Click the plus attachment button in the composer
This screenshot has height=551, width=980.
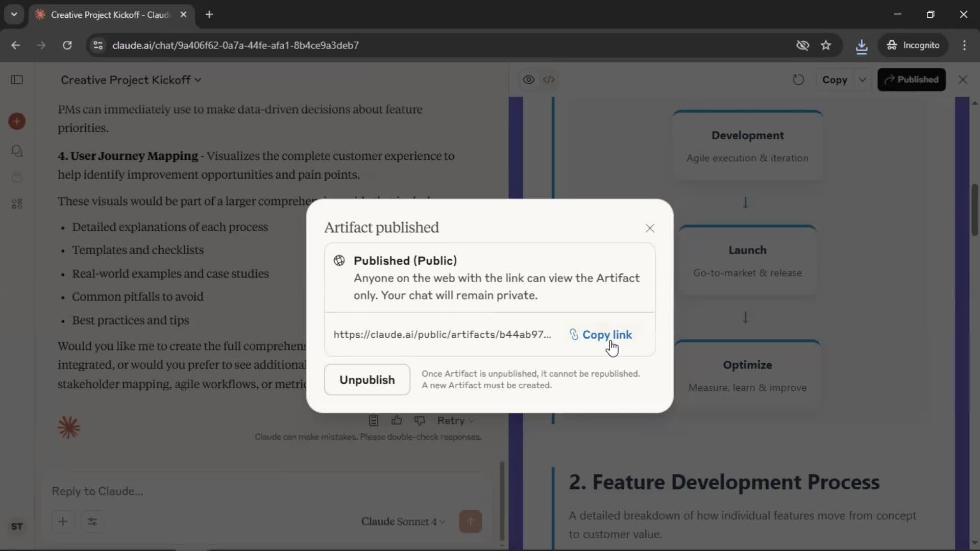(63, 521)
